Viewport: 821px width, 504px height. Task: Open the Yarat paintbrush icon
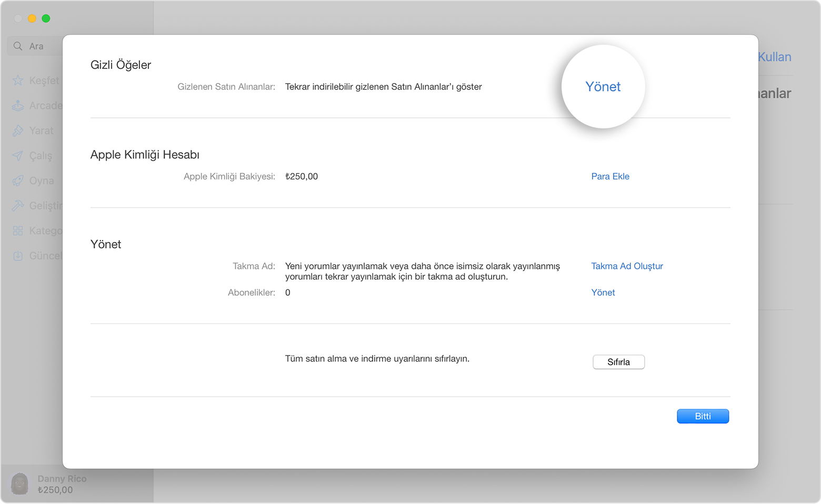tap(18, 130)
